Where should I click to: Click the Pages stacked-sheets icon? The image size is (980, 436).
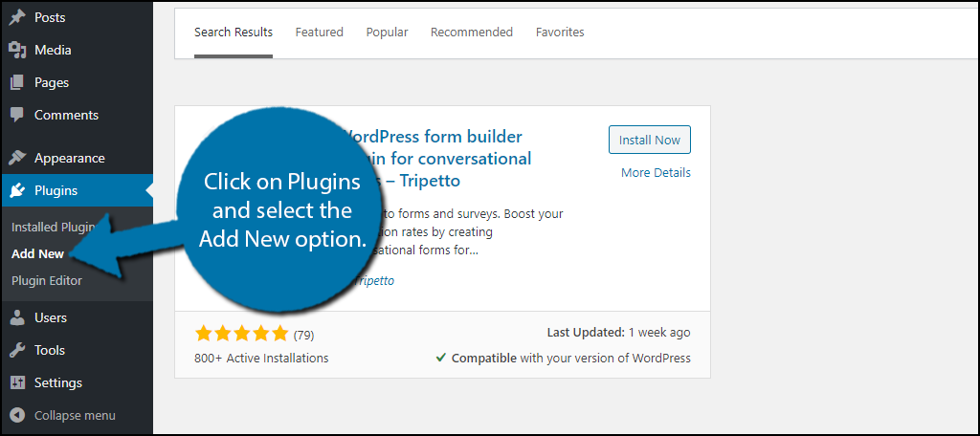tap(17, 82)
